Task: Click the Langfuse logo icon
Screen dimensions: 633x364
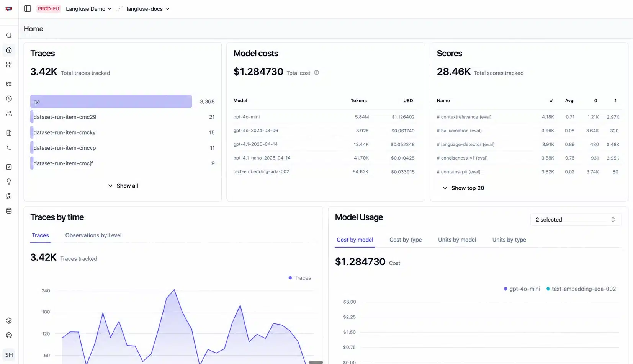Action: (x=9, y=8)
